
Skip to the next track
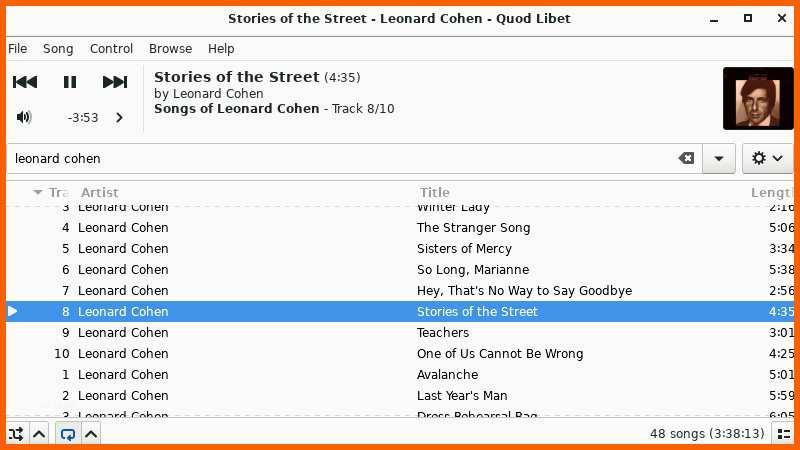click(x=115, y=82)
